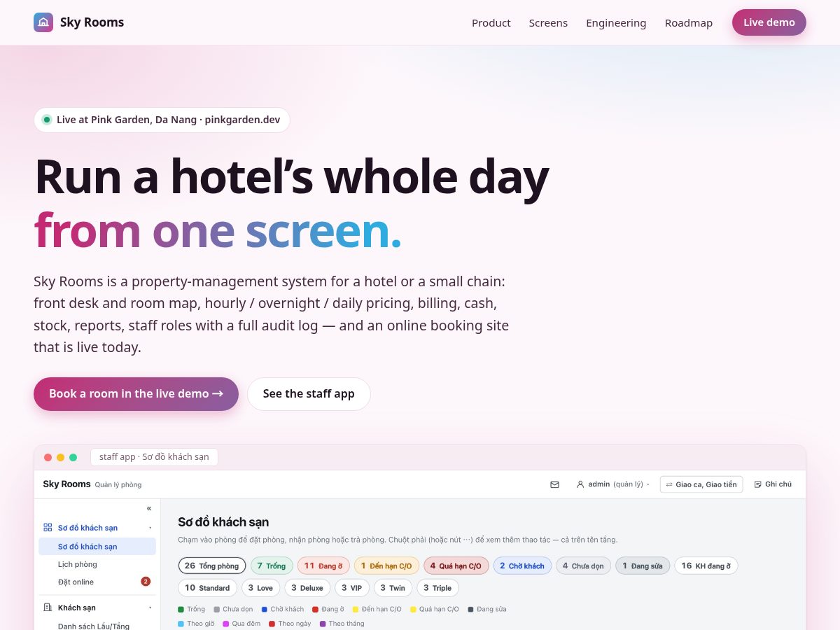Click the light blue Theo giờ swatch
Viewport: 840px width, 630px height.
[181, 624]
